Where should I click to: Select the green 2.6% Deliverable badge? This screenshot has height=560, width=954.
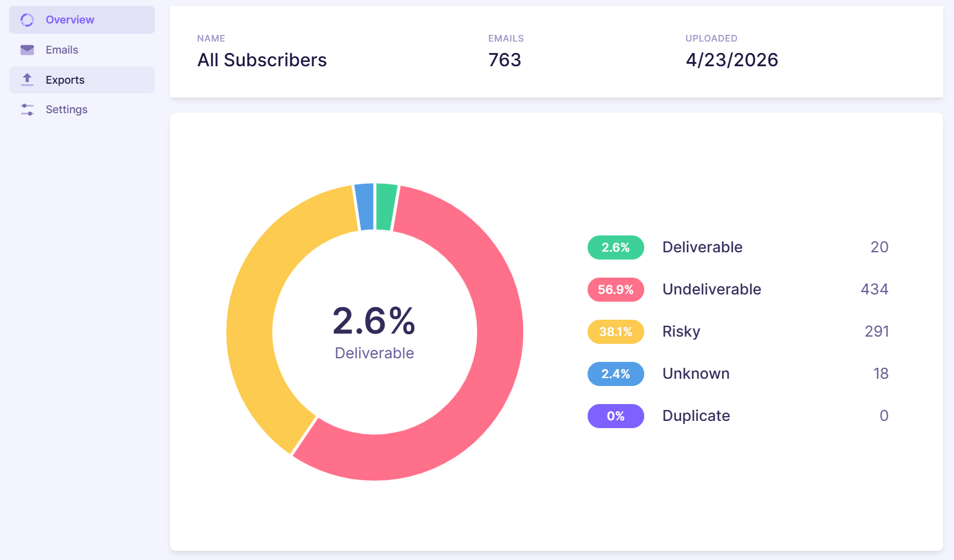click(x=616, y=247)
